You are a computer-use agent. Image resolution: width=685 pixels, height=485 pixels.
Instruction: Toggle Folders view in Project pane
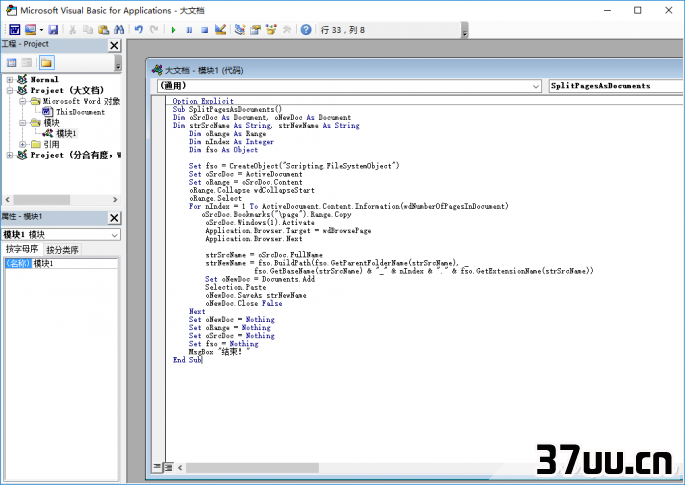tap(46, 63)
